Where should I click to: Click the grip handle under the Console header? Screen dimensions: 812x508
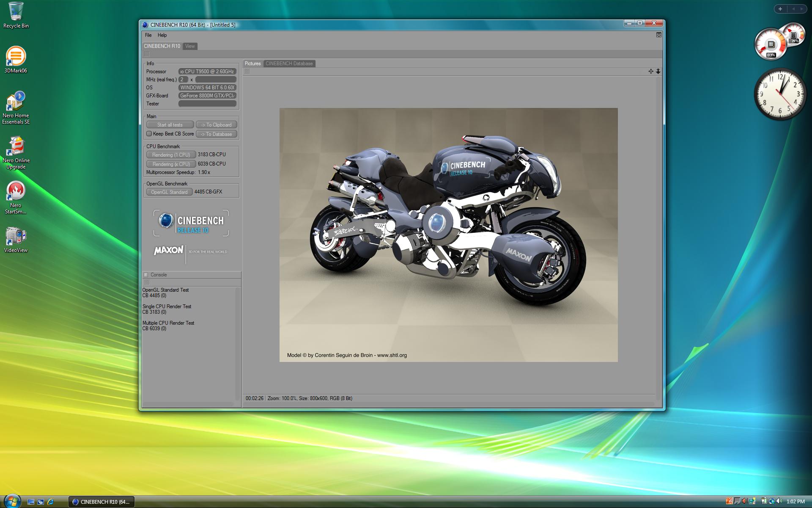tap(147, 282)
